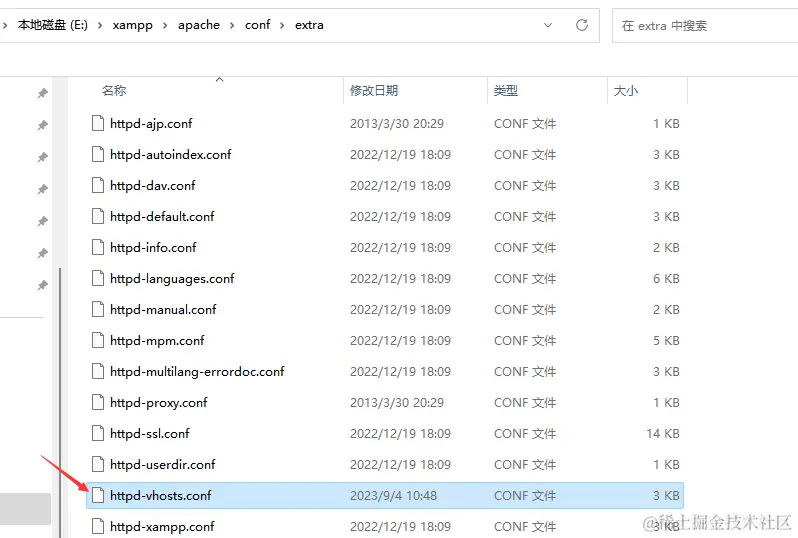Viewport: 798px width, 538px height.
Task: Select file icon of httpd-default.conf
Action: coord(98,216)
